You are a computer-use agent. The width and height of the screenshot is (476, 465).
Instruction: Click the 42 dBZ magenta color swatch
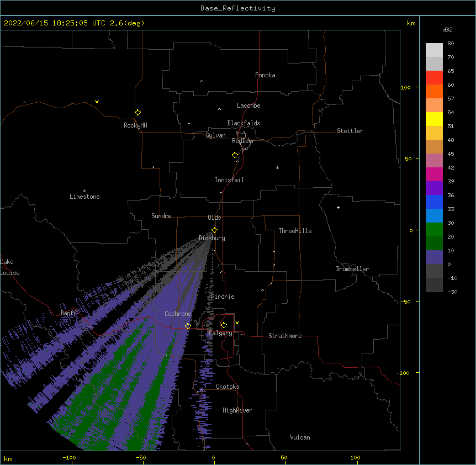(x=434, y=174)
